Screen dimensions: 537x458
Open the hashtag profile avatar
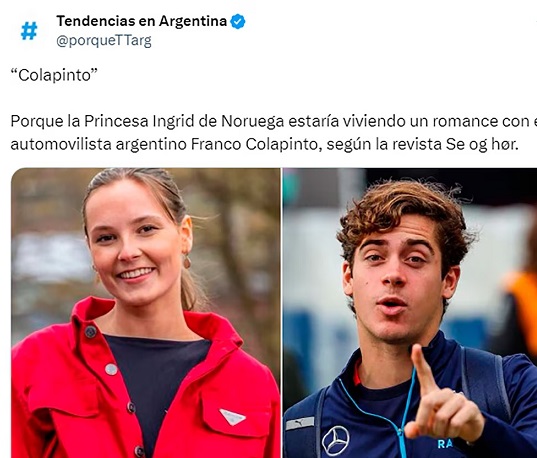click(29, 31)
